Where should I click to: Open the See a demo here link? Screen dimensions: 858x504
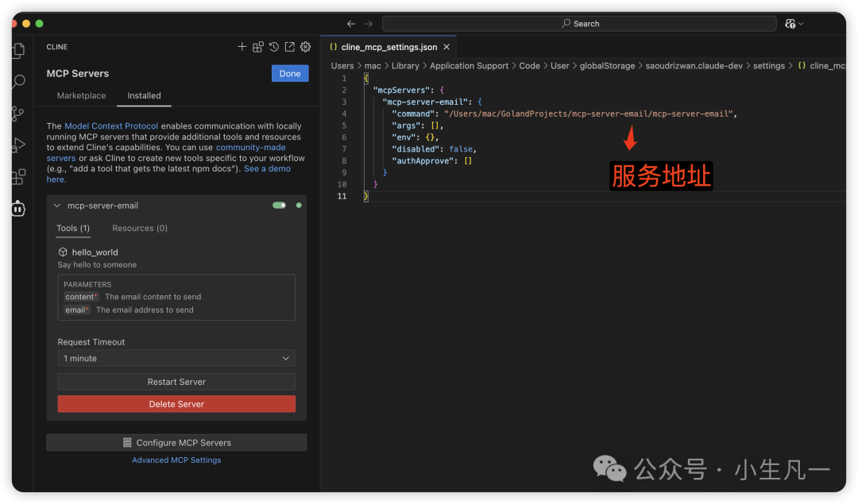click(267, 169)
